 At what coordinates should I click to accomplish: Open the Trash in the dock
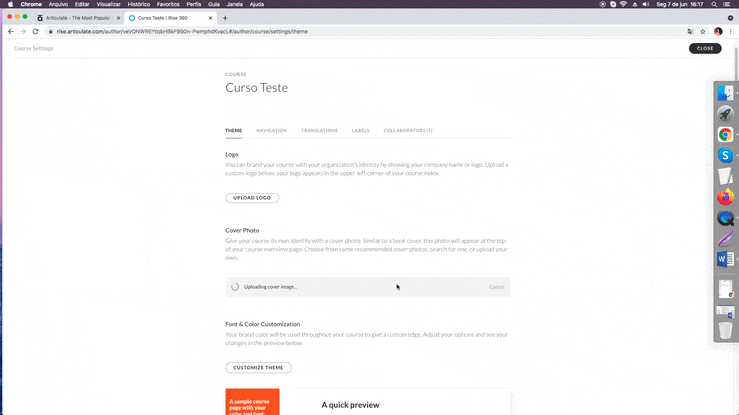(726, 329)
